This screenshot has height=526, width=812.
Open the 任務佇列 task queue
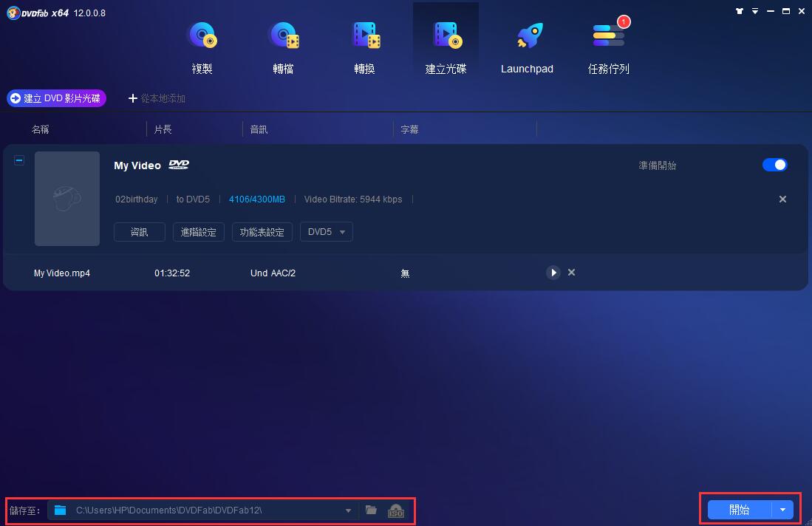click(x=609, y=47)
